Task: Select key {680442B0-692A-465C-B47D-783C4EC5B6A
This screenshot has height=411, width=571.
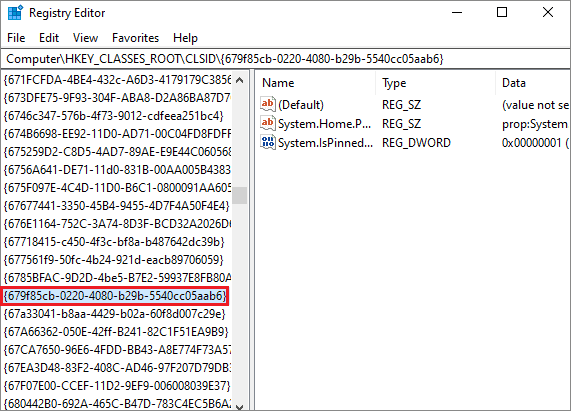Action: coord(117,404)
